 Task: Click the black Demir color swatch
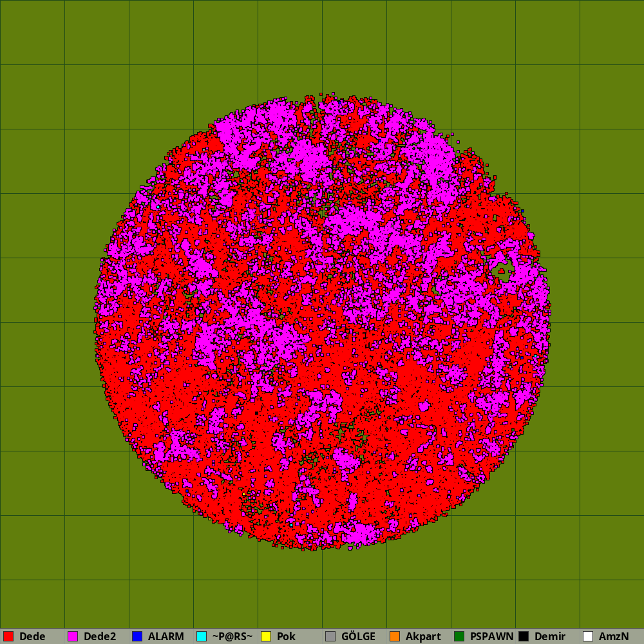[x=524, y=636]
